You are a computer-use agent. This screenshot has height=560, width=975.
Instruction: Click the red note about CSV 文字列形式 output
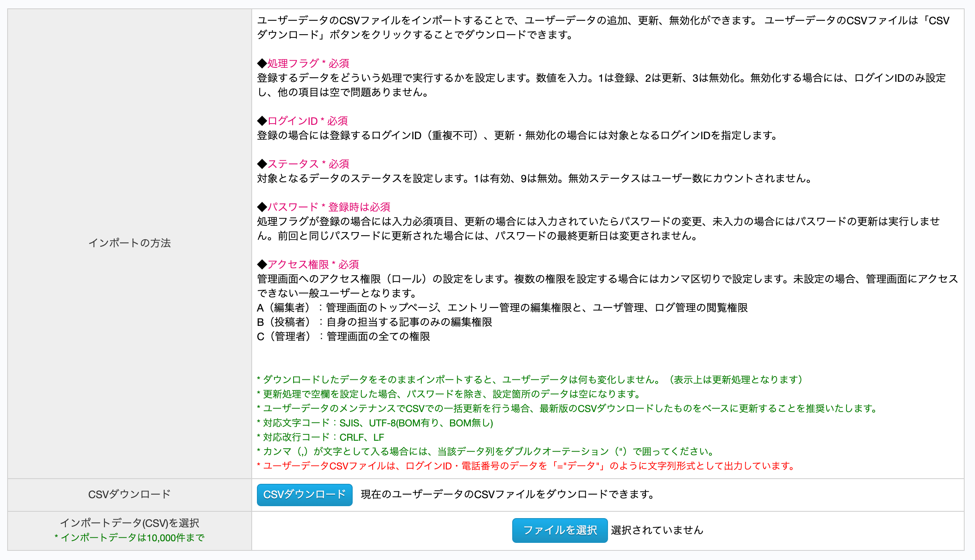point(527,466)
